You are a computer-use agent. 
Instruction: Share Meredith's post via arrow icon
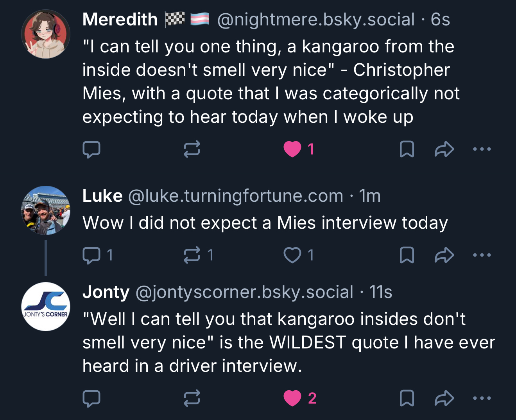pyautogui.click(x=444, y=149)
